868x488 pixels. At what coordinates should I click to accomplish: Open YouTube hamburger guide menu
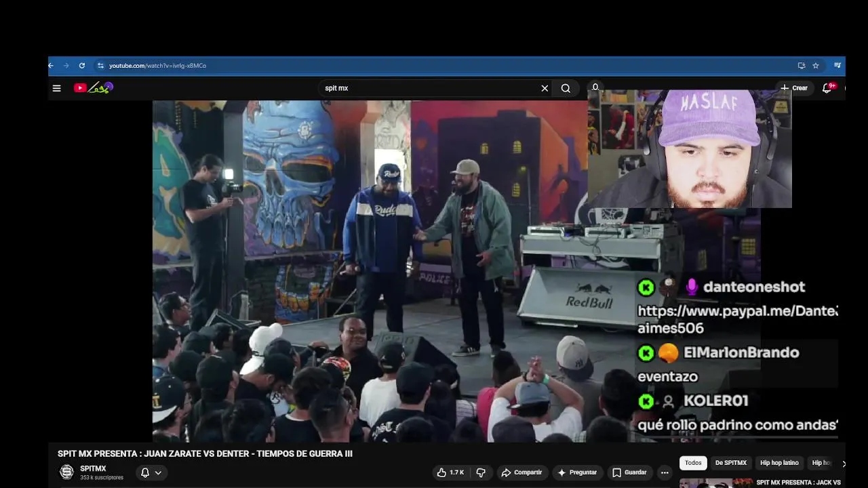(57, 88)
